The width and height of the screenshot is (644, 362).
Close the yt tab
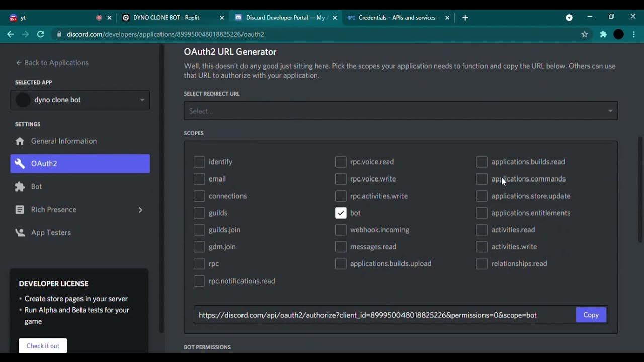[x=109, y=18]
